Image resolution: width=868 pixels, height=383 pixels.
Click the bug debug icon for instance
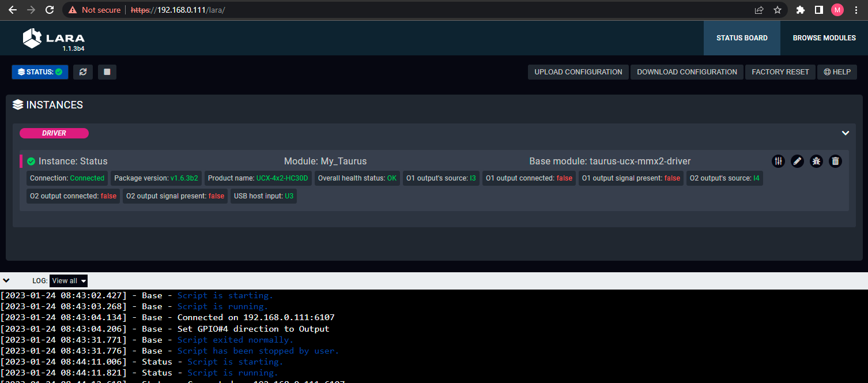pos(816,162)
